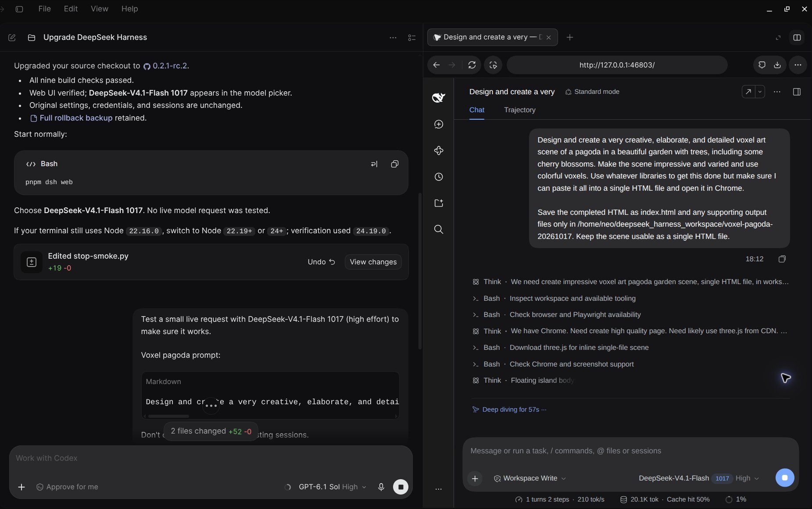Open the Upgrade DeepSeek Harness folder icon
Screen dimensions: 812x509
[x=32, y=38]
